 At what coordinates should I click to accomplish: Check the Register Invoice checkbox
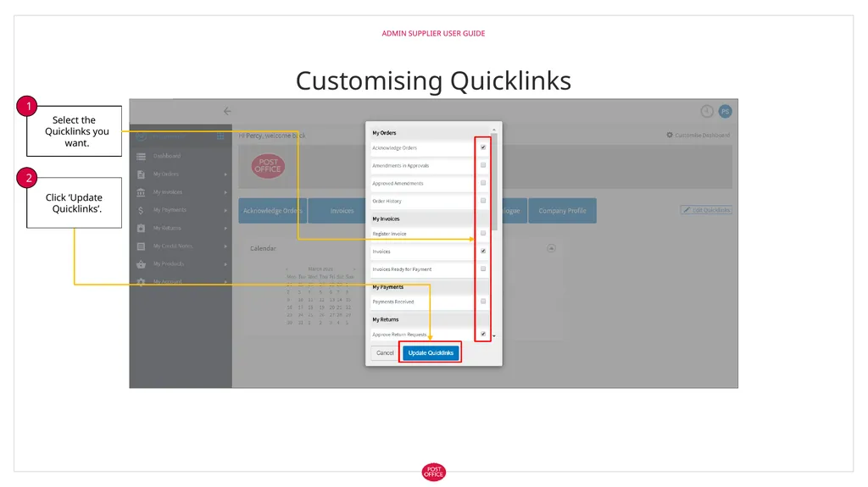[x=483, y=233]
